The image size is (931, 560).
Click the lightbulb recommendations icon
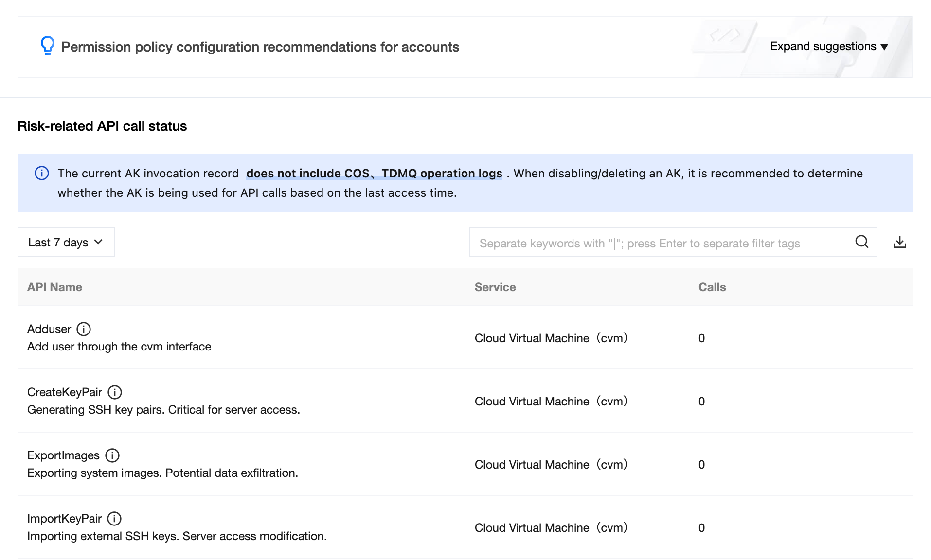tap(47, 46)
